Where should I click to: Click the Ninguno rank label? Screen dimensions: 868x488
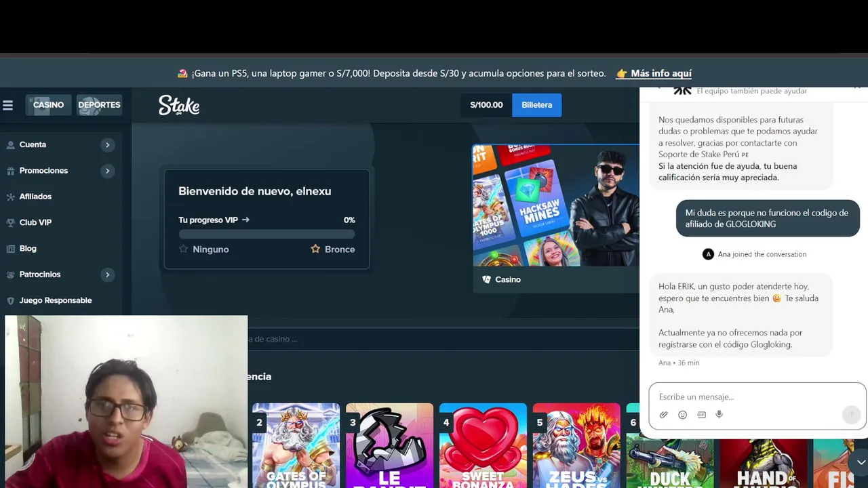click(x=210, y=249)
